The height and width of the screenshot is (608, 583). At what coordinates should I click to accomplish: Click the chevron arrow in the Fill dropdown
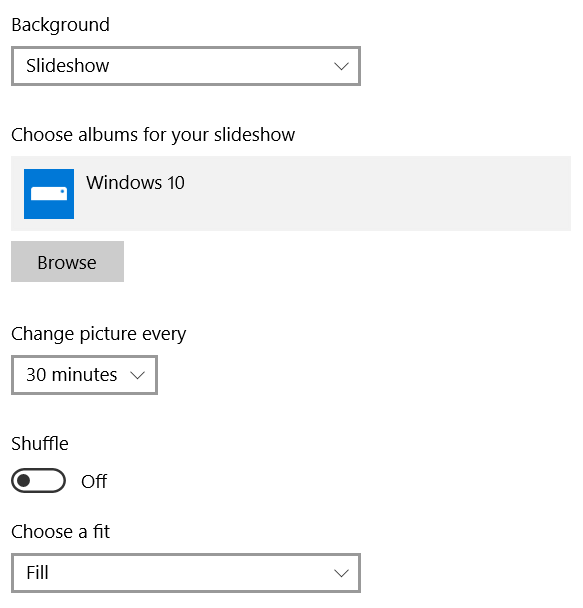coord(341,573)
